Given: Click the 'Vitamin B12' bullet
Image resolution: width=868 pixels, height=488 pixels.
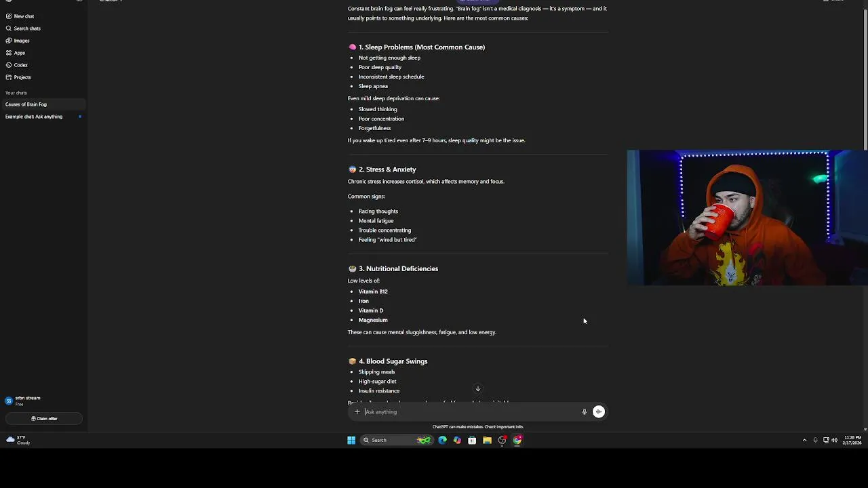Looking at the screenshot, I should click(x=373, y=291).
